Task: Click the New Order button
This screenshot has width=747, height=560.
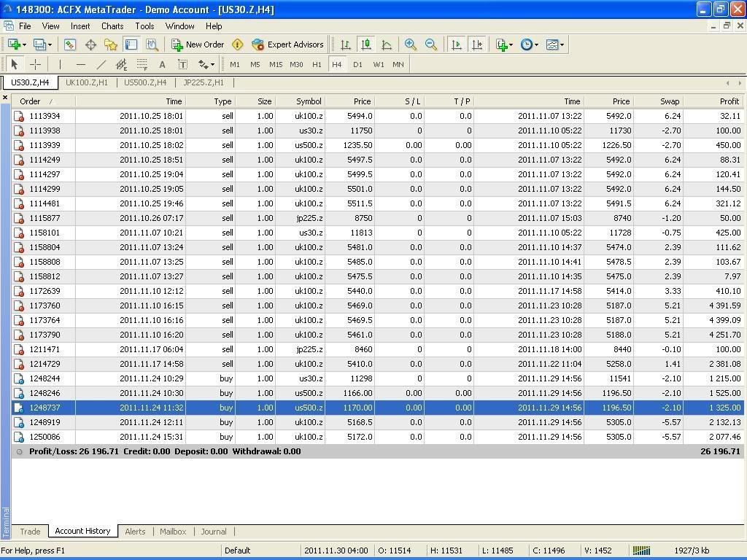Action: pyautogui.click(x=198, y=44)
